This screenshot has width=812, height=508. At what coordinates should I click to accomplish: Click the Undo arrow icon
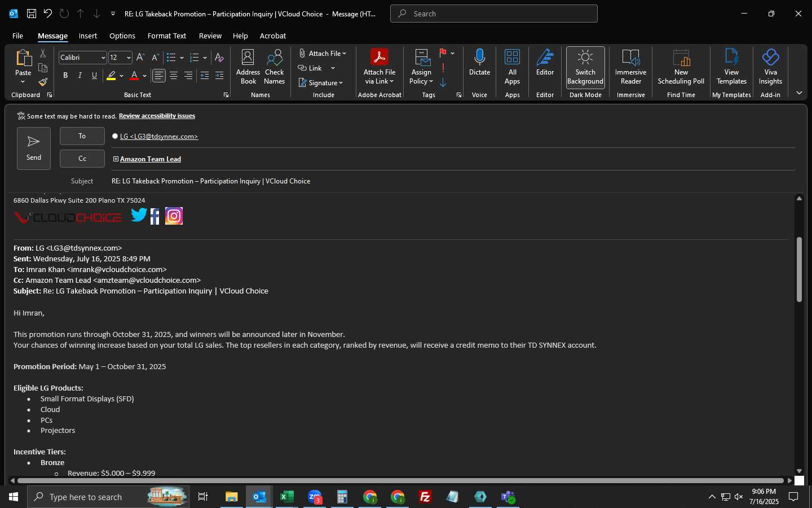[48, 14]
